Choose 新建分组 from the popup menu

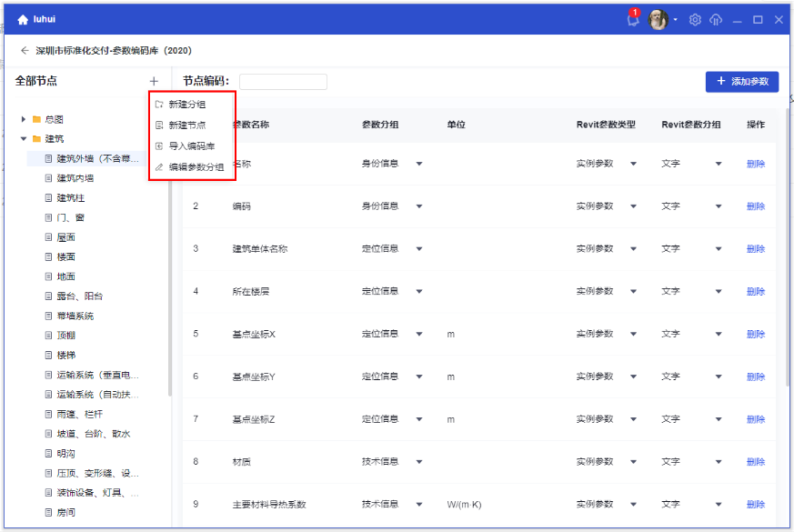pos(187,105)
